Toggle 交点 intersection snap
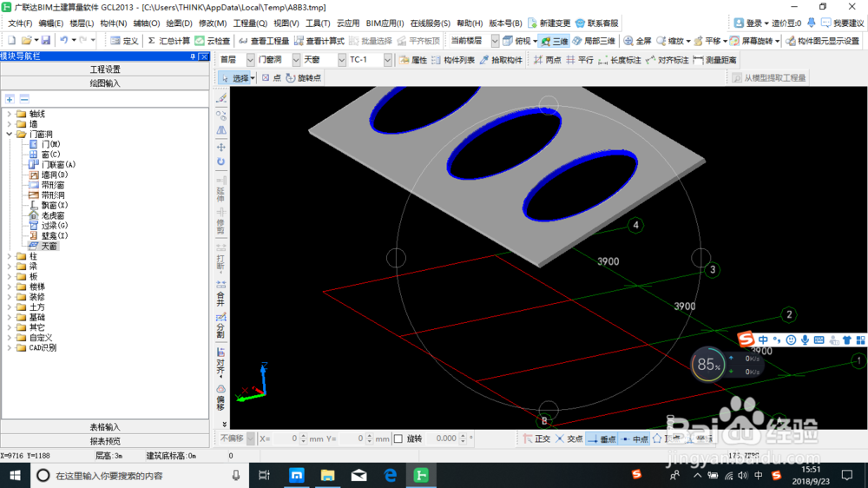868x488 pixels. tap(569, 439)
